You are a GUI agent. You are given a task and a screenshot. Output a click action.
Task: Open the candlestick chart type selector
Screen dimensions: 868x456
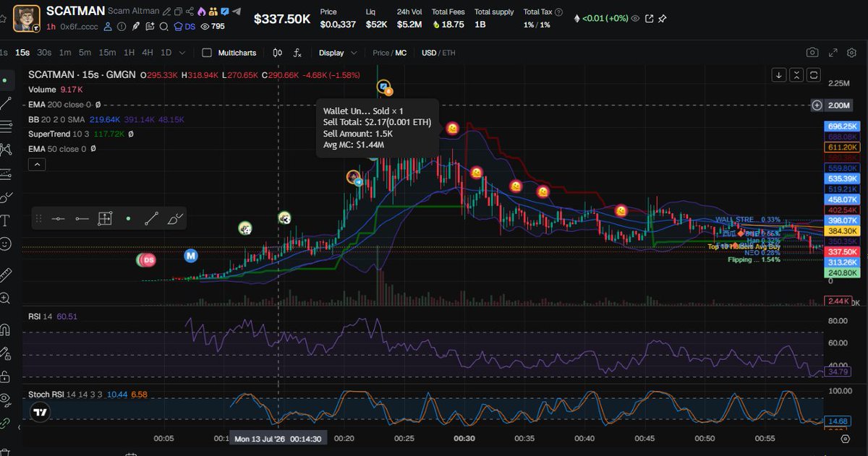[277, 53]
